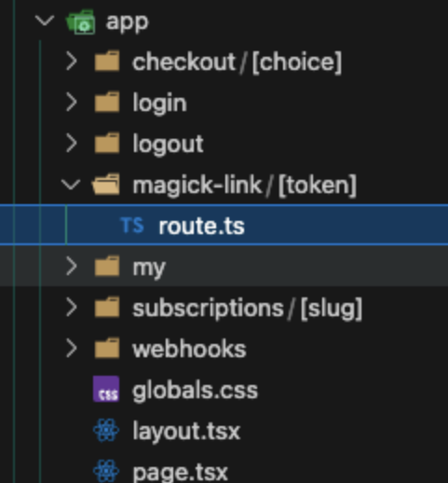
Task: Select the route.ts file
Action: coord(224,225)
